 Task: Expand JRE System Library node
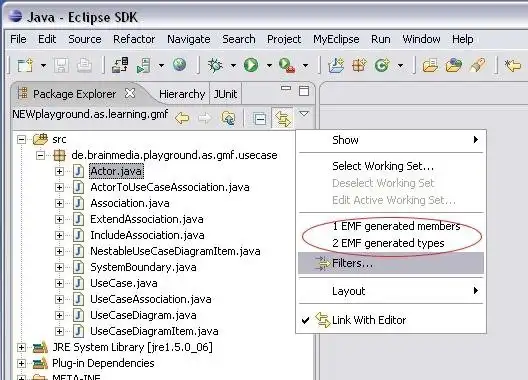click(21, 347)
